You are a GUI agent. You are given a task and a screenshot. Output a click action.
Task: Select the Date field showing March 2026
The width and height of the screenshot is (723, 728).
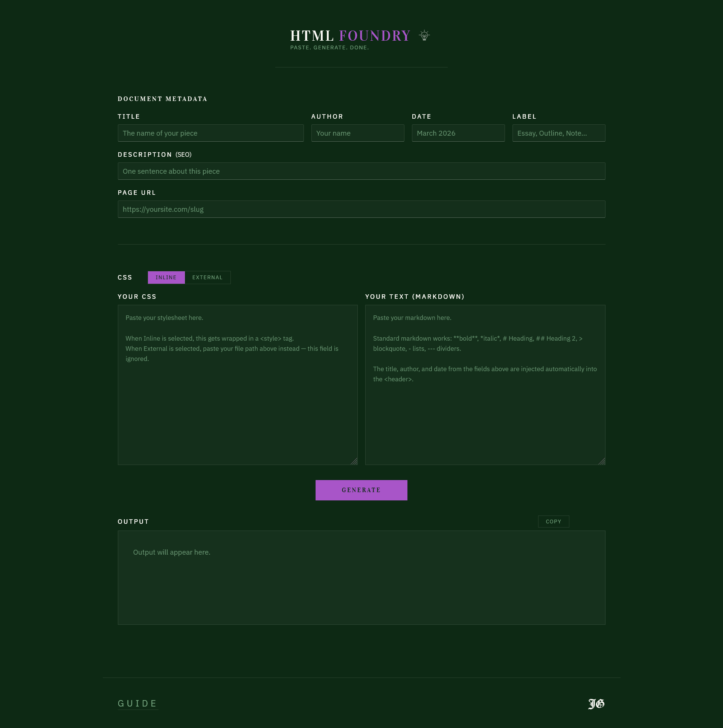(458, 133)
